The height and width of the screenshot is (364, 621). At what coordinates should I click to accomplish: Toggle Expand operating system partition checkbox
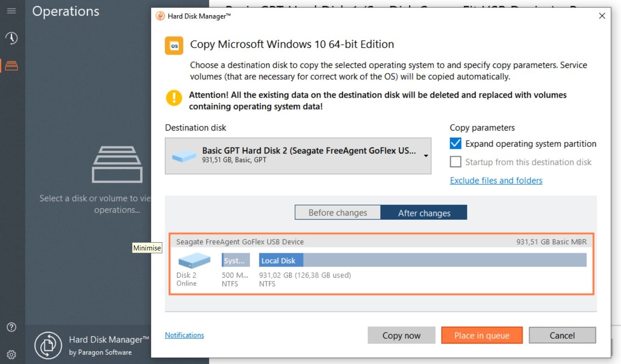(x=456, y=143)
